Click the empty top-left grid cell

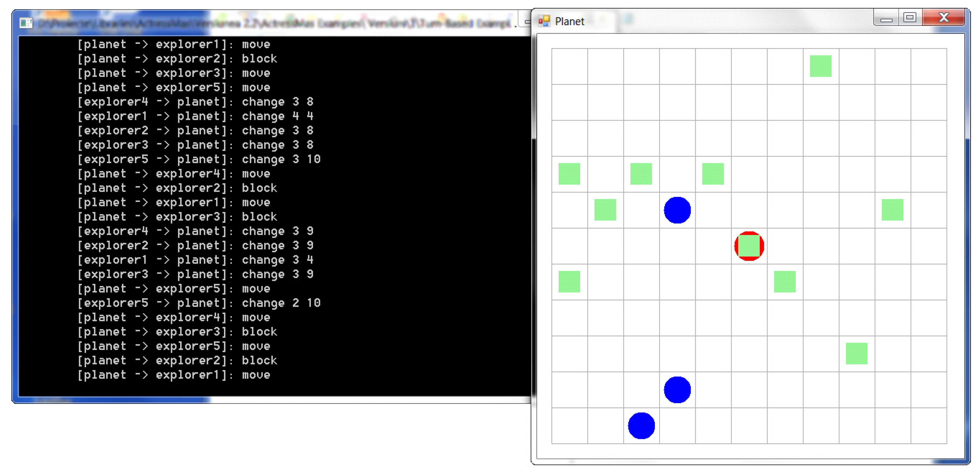tap(570, 66)
